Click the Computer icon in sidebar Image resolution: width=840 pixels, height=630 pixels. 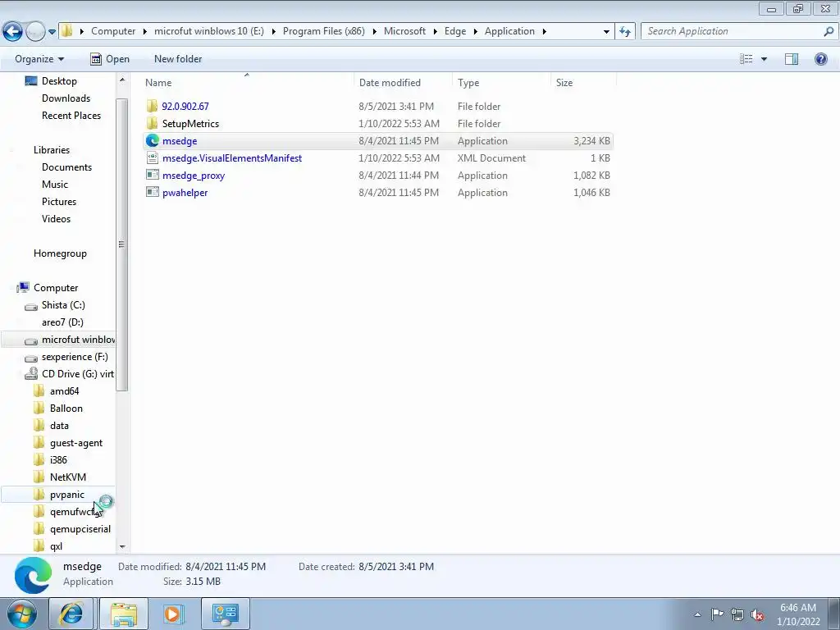[x=24, y=288]
